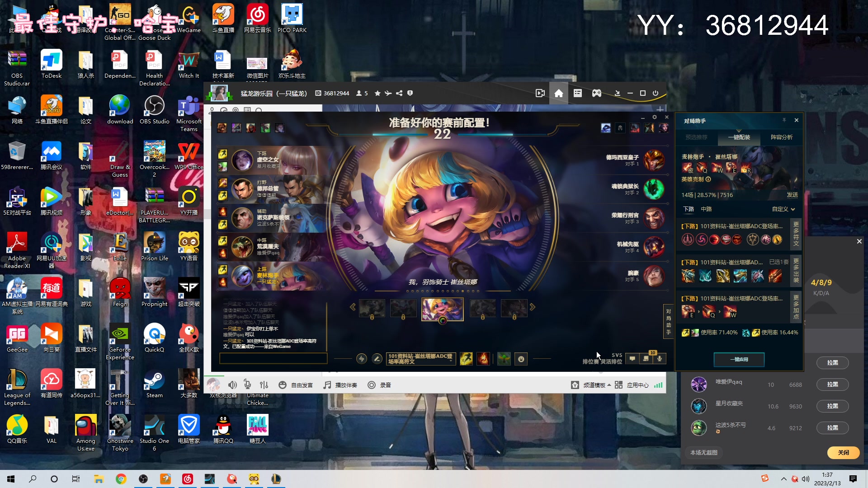Expand 更多加点 more skill orders
This screenshot has height=488, width=868.
[x=796, y=306]
